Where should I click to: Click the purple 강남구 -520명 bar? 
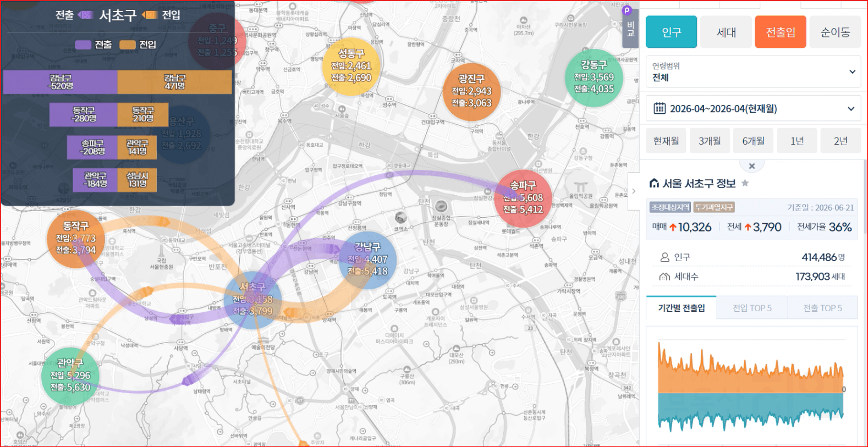(61, 82)
